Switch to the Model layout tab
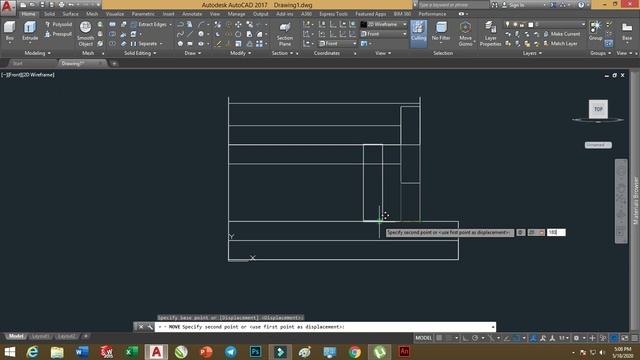 (16, 336)
